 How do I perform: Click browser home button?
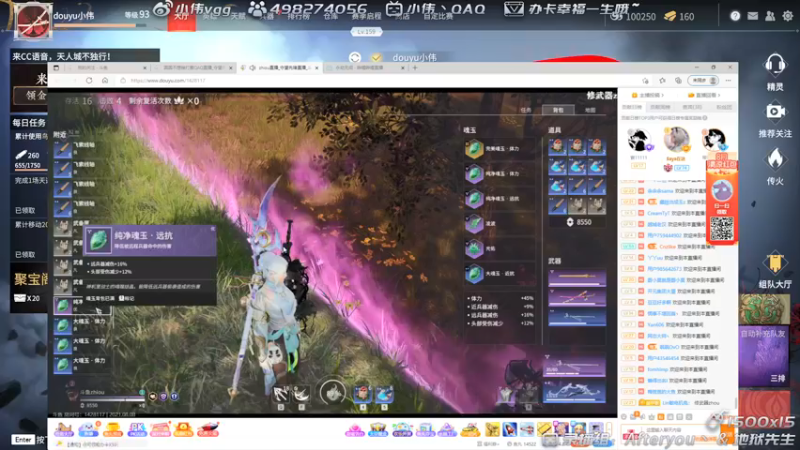coord(105,81)
